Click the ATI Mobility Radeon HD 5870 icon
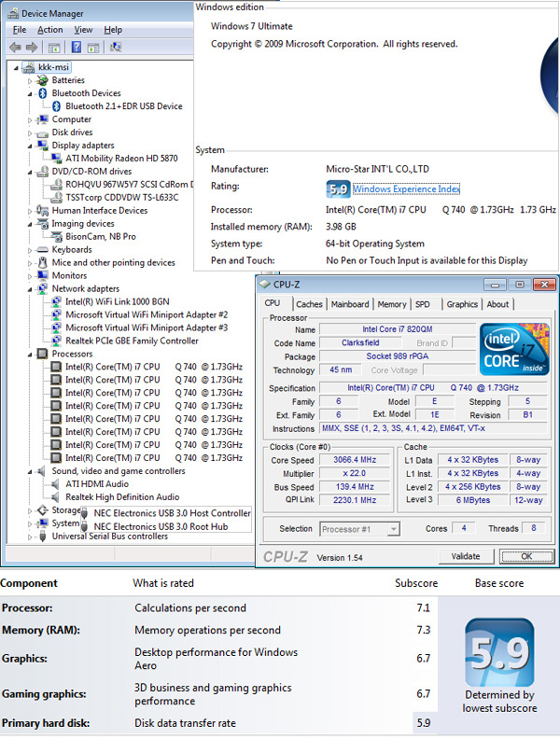 (x=56, y=159)
